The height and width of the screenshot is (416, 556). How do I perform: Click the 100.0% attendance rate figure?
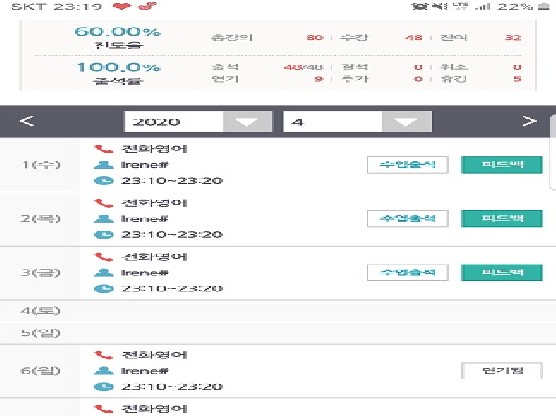coord(118,67)
